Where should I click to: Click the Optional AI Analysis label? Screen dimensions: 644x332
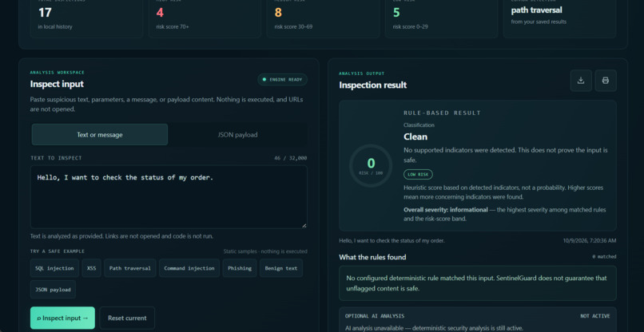point(375,316)
